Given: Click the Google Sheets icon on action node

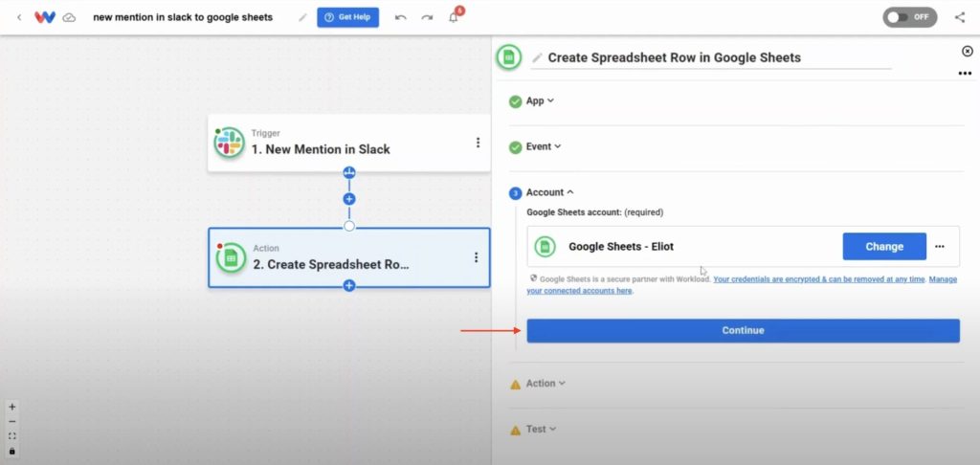Looking at the screenshot, I should click(231, 257).
